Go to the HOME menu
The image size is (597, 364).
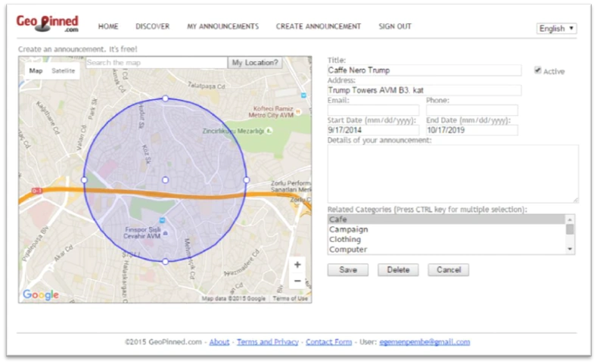coord(108,26)
